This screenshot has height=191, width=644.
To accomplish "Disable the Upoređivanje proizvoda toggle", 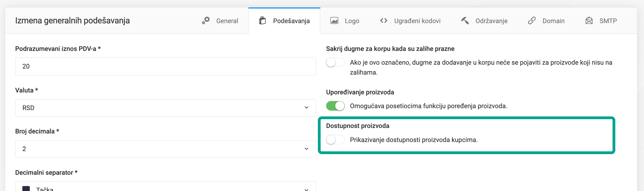I will tap(335, 106).
